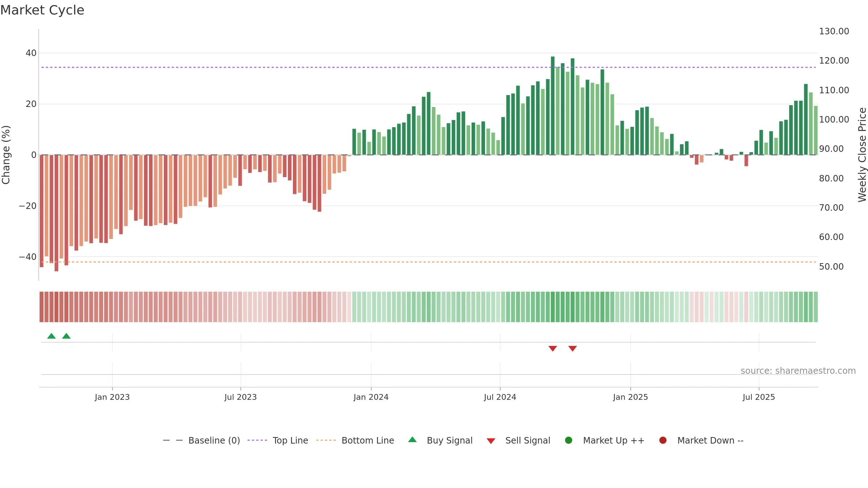Click the purple dotted Top Line legend sample
868x488 pixels.
coord(257,440)
